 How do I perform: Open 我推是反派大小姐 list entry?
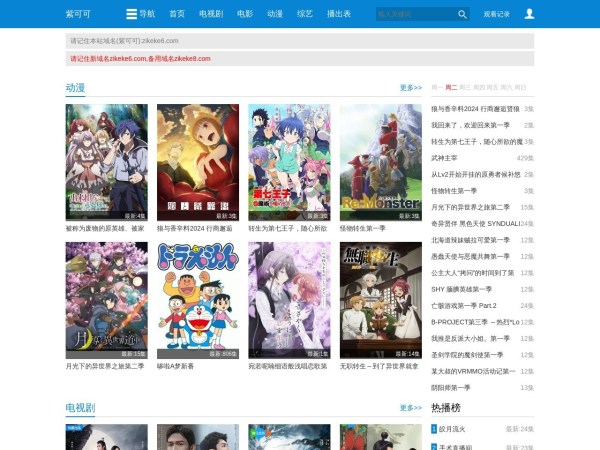click(470, 339)
